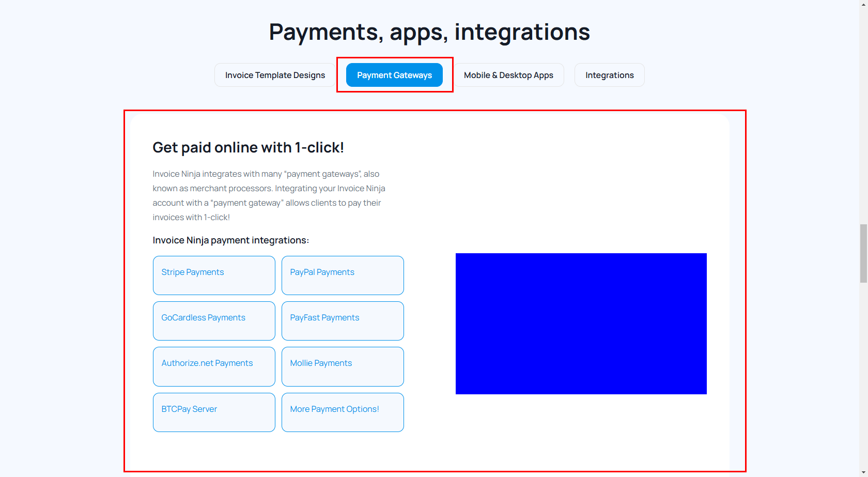Select the Payment Gateways tab
Viewport: 868px width, 477px height.
tap(394, 75)
